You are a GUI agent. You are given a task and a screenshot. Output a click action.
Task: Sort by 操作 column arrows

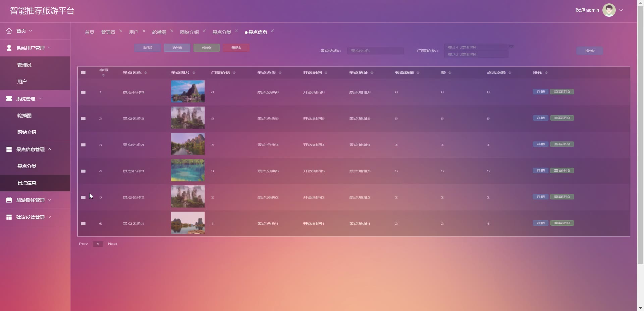point(546,73)
